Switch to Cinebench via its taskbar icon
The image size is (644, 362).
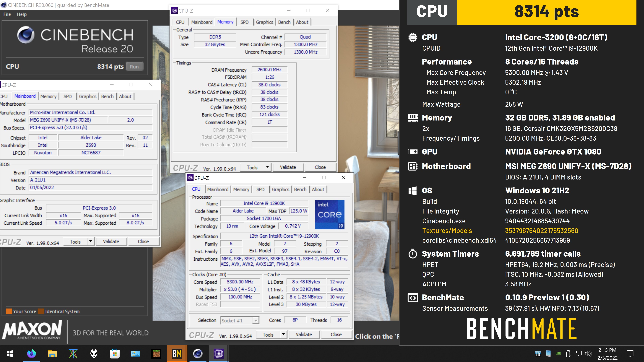[198, 353]
